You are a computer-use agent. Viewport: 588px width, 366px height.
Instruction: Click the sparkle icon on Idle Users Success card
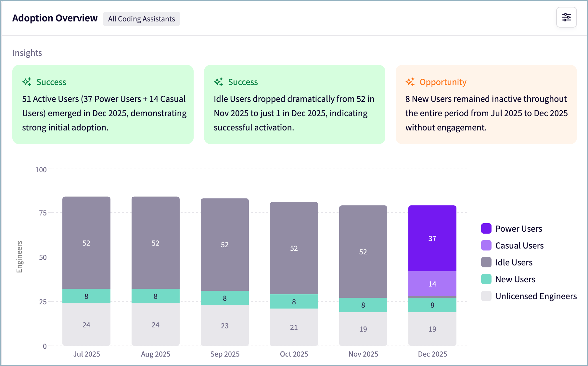tap(219, 82)
